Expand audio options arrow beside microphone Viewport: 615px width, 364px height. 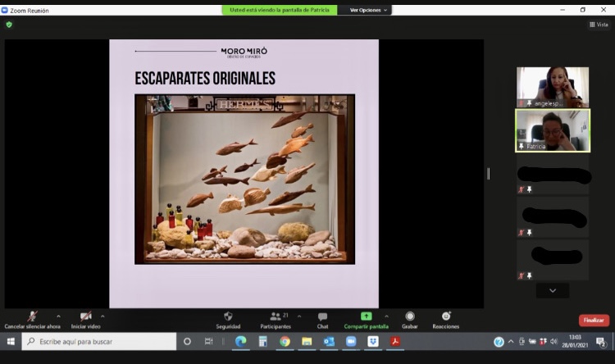click(x=58, y=316)
